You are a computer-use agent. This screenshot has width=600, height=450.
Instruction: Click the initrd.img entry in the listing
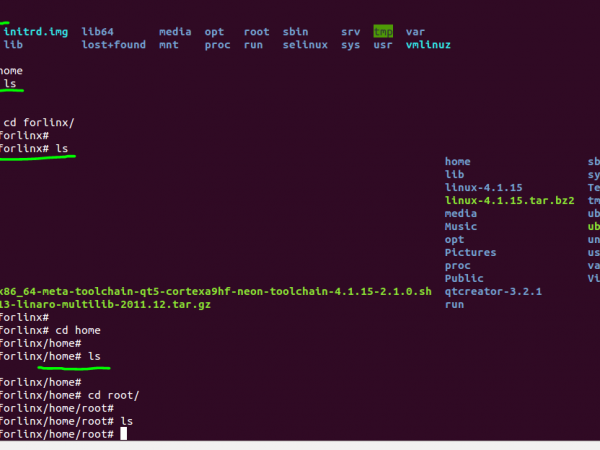coord(35,32)
